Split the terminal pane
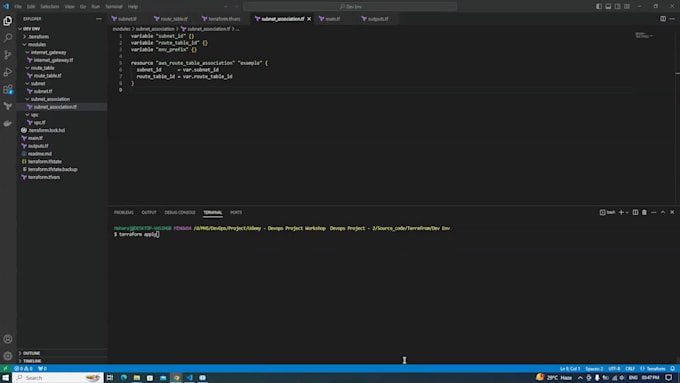Image resolution: width=680 pixels, height=383 pixels. [x=635, y=213]
